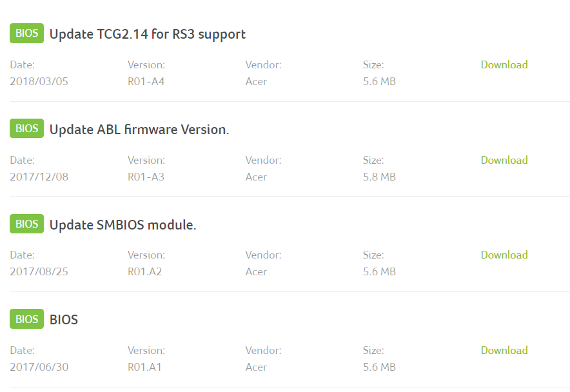Image resolution: width=570 pixels, height=392 pixels.
Task: Select the date 2017/08/25
Action: point(39,271)
